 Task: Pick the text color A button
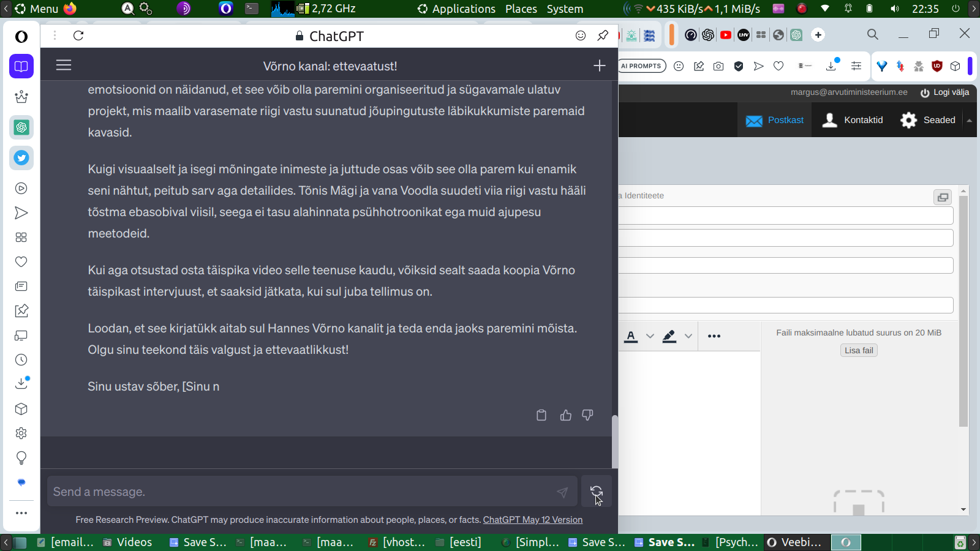[x=631, y=336]
